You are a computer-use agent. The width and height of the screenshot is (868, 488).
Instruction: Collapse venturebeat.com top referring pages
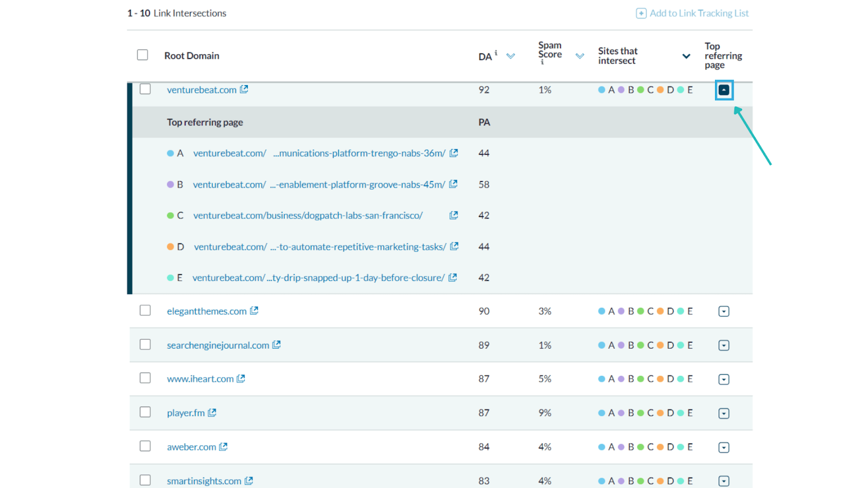click(x=724, y=90)
